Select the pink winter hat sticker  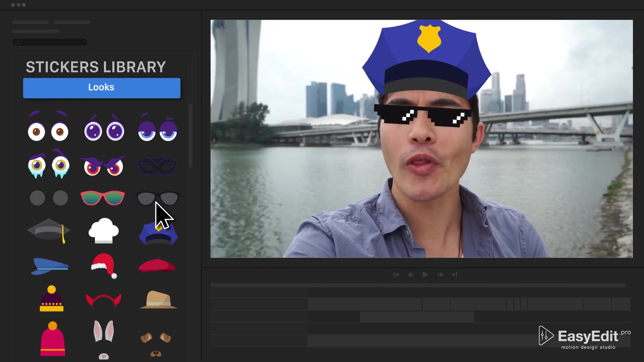pos(53,339)
